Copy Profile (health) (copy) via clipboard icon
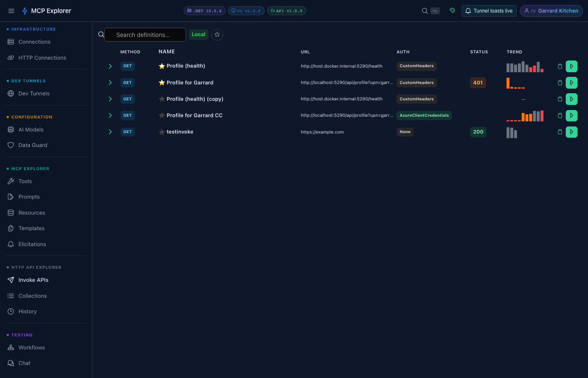The height and width of the screenshot is (378, 588). tap(560, 99)
